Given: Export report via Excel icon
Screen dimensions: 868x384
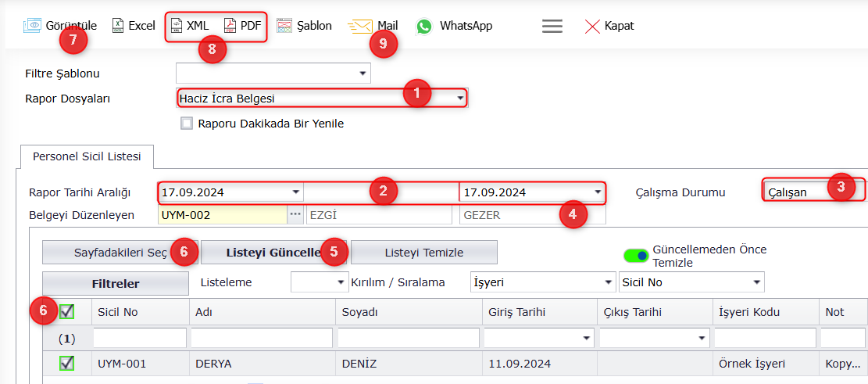Looking at the screenshot, I should [118, 26].
